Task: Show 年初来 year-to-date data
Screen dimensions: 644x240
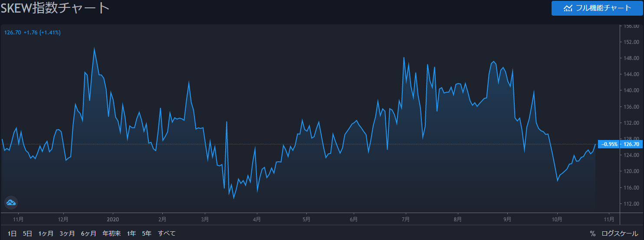Action: [x=112, y=233]
